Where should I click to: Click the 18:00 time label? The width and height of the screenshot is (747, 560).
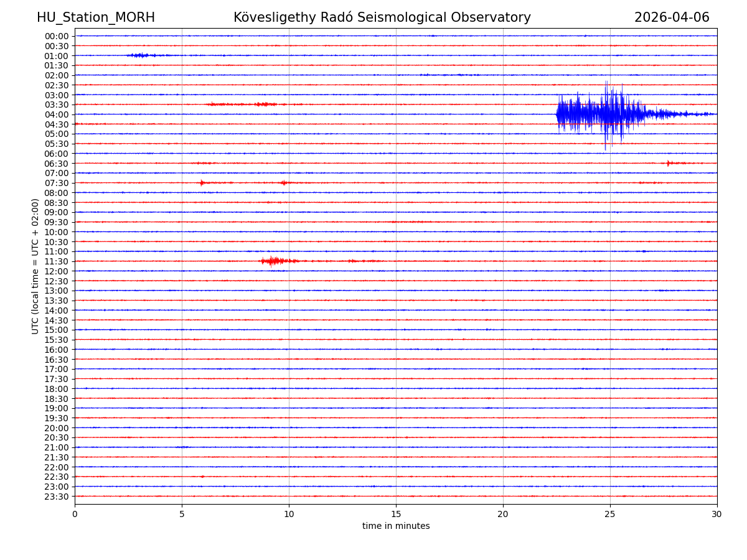coord(57,389)
